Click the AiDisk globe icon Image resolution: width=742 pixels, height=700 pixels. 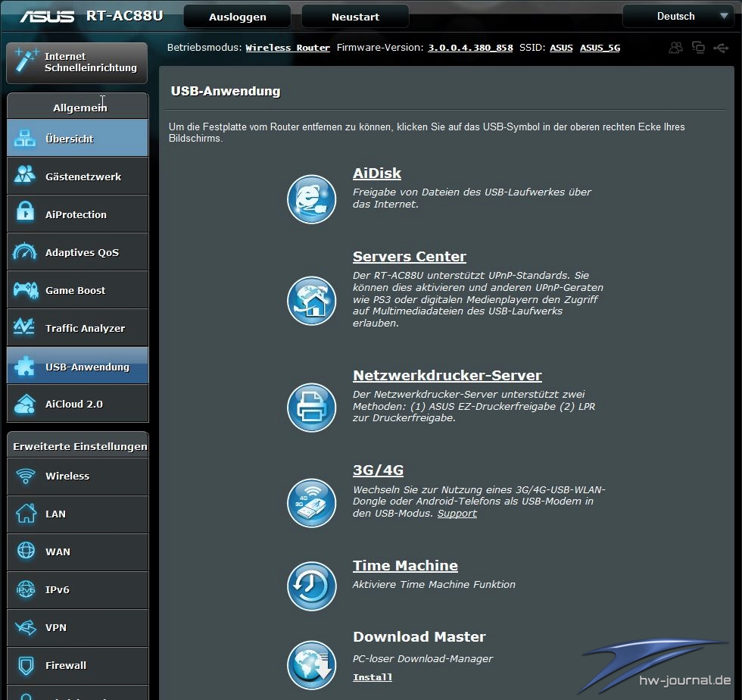click(x=311, y=199)
